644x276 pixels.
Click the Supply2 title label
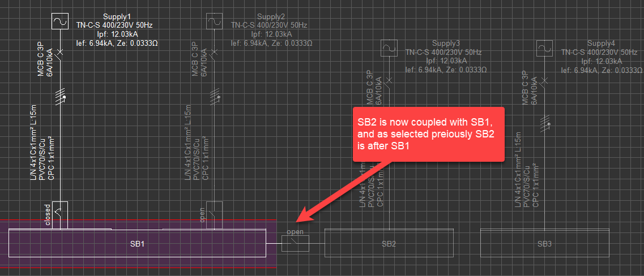[x=271, y=17]
